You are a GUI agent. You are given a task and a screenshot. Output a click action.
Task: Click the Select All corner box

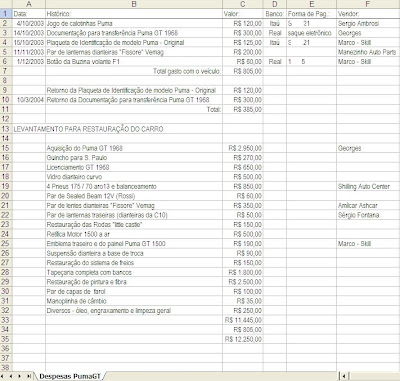click(x=6, y=4)
